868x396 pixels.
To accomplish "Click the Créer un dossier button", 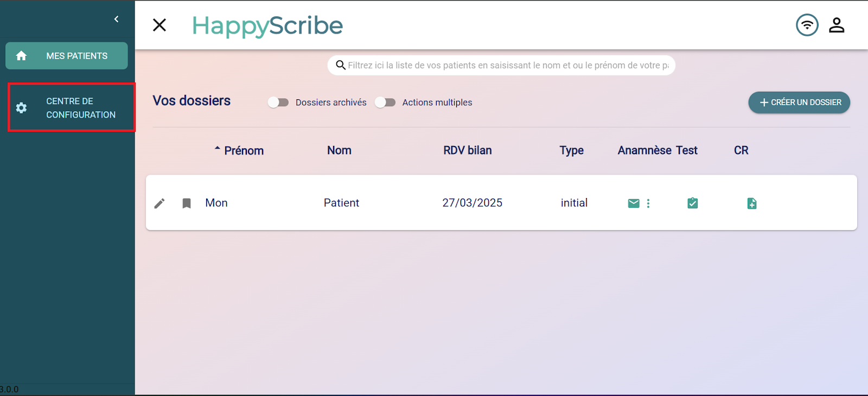I will (799, 103).
